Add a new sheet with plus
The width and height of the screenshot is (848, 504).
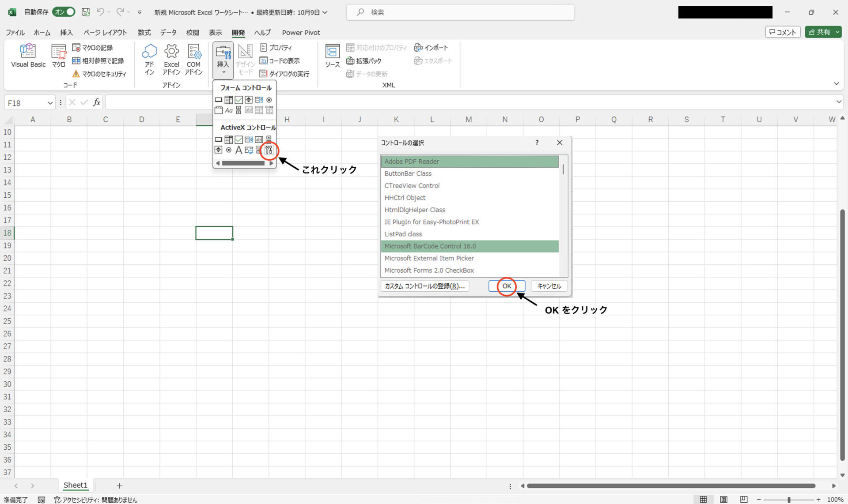click(x=119, y=485)
